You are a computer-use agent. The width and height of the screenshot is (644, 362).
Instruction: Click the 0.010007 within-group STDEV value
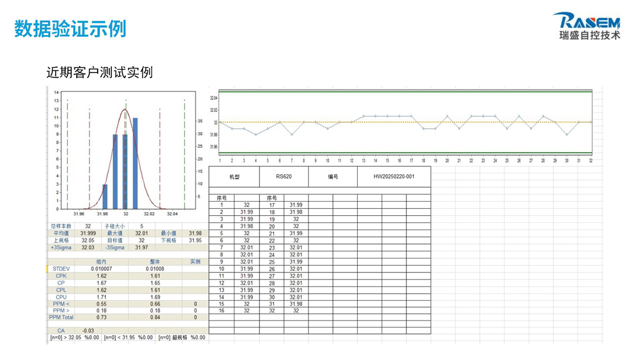[x=101, y=269]
